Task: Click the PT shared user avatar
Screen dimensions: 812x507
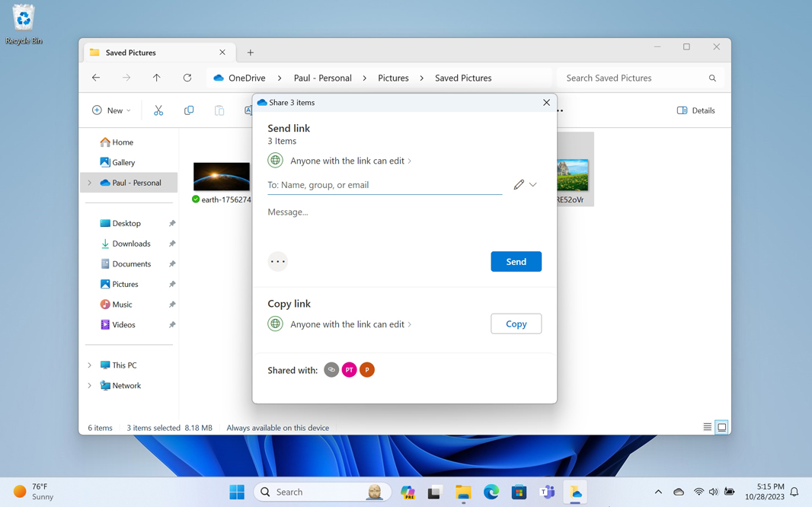Action: [349, 370]
